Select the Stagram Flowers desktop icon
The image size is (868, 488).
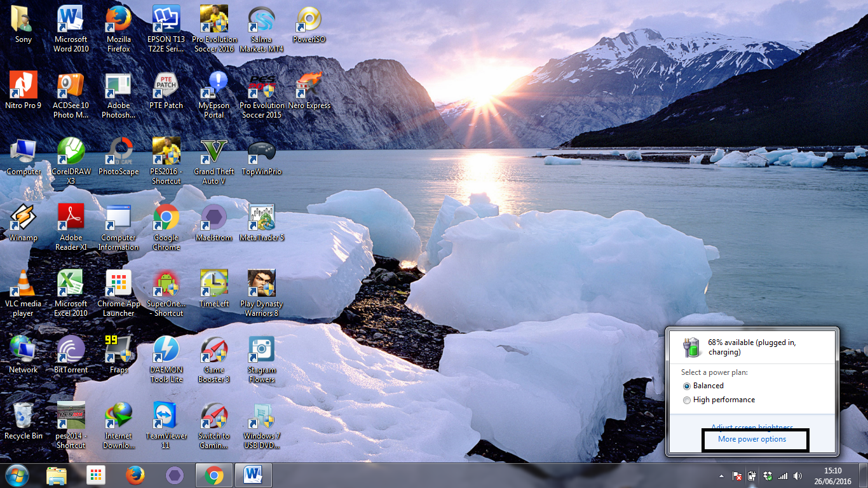click(261, 360)
